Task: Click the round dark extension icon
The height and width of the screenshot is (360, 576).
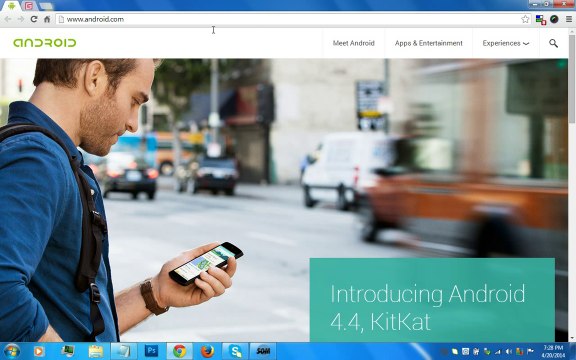Action: coord(554,19)
